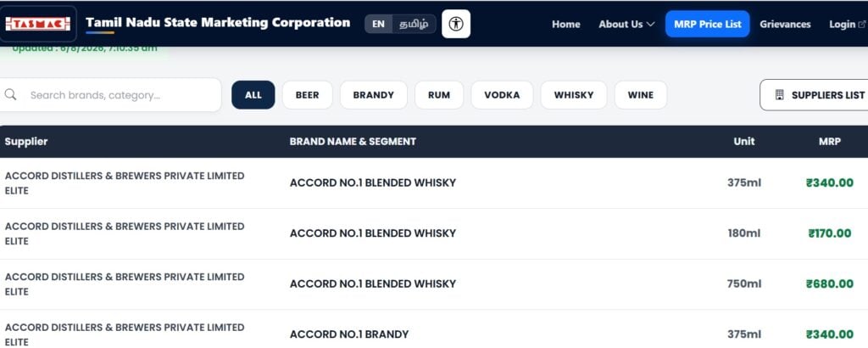Select the ALL category filter

click(253, 95)
